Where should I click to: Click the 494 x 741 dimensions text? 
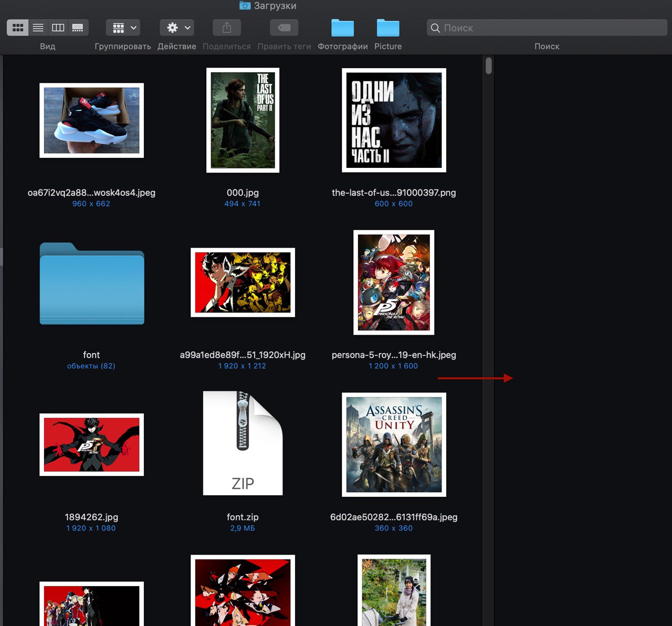click(x=243, y=204)
